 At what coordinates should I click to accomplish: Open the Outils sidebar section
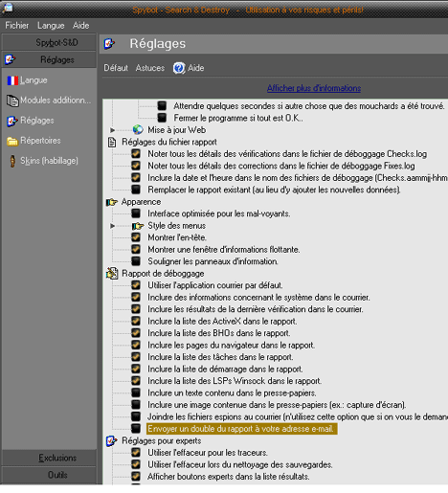[x=49, y=475]
